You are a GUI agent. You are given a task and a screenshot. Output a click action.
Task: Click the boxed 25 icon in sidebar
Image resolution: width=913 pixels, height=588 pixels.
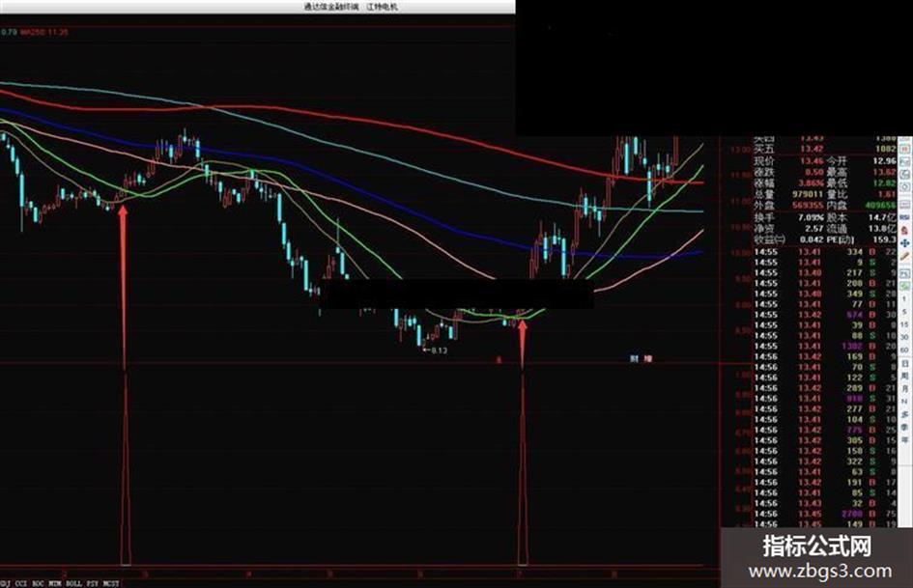[904, 273]
